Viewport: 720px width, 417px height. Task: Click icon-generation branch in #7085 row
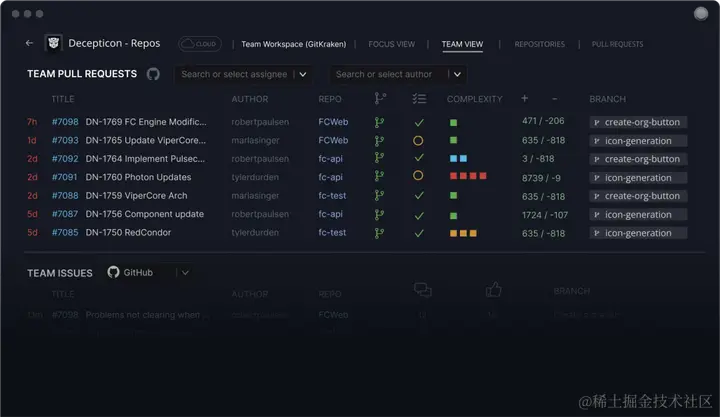(638, 233)
